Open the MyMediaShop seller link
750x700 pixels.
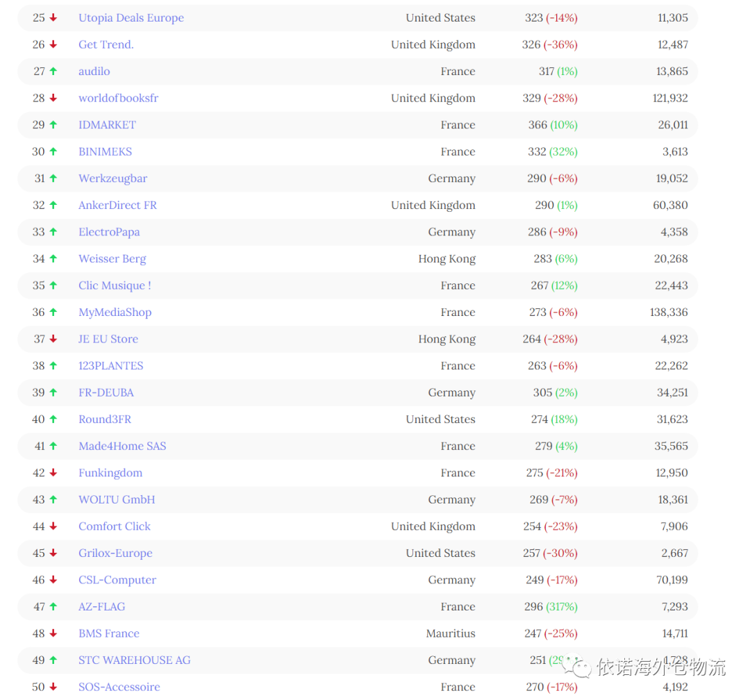coord(115,313)
